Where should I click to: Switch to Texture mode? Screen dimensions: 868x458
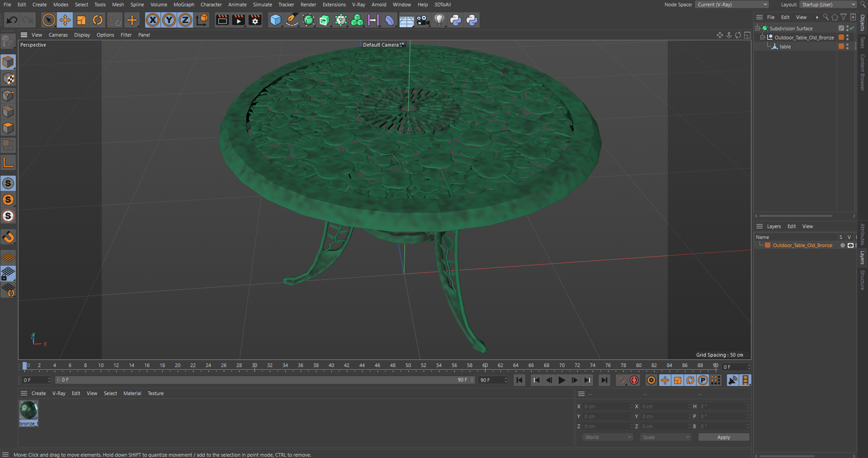(x=8, y=79)
